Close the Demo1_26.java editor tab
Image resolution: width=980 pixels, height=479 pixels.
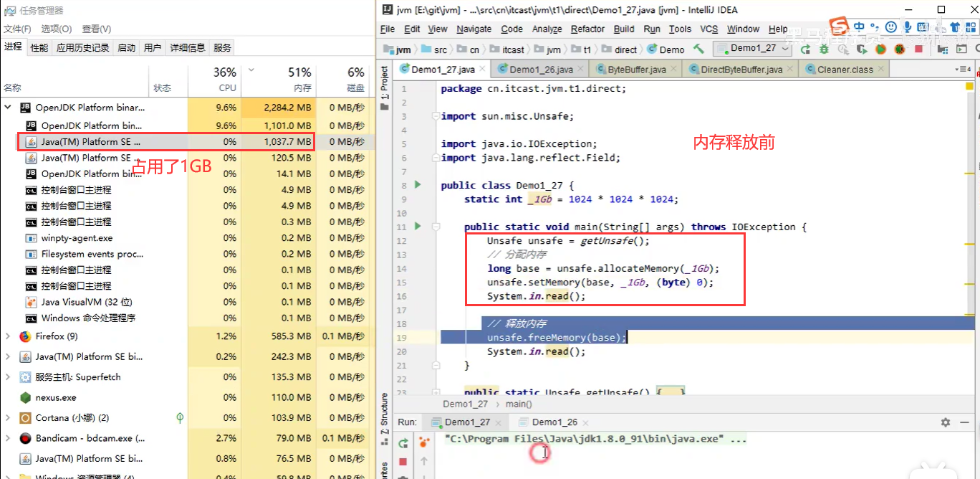580,70
